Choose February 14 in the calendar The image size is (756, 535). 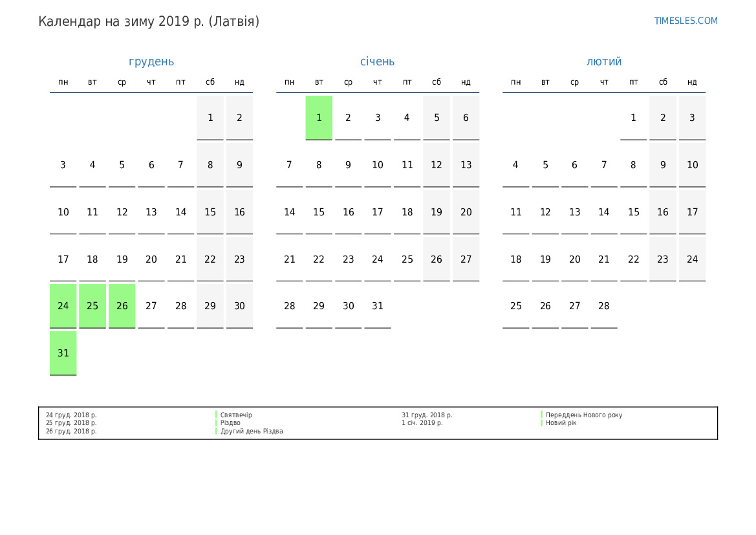(x=604, y=212)
